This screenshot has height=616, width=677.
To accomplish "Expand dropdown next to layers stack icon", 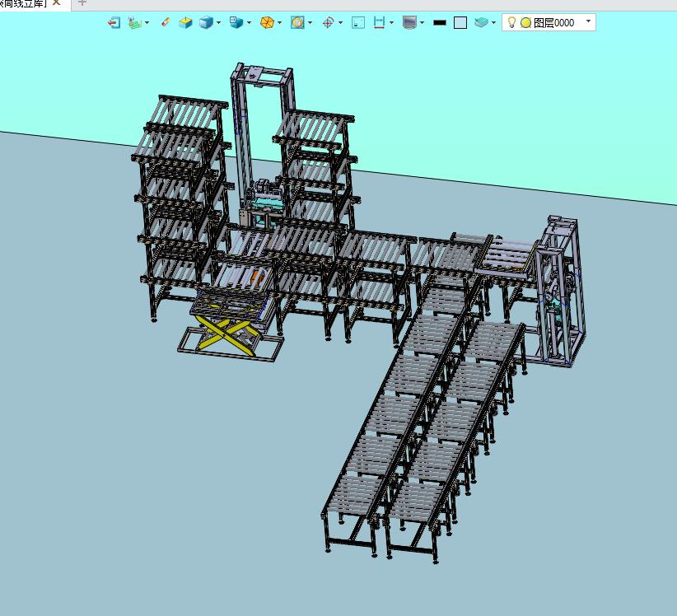I will pyautogui.click(x=493, y=22).
